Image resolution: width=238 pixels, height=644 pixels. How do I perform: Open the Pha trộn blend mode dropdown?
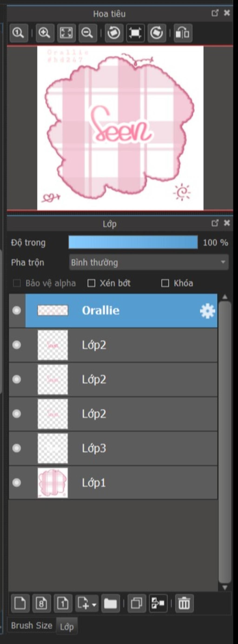pos(149,262)
